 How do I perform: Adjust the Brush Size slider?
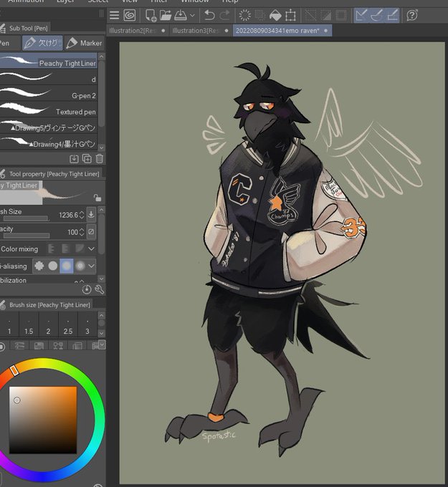click(24, 219)
